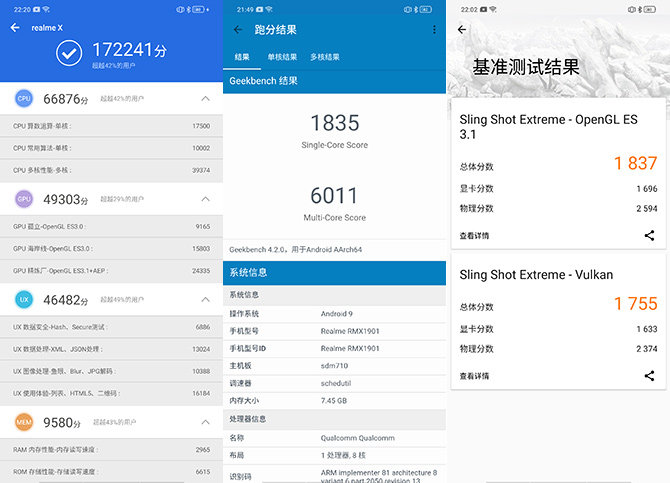Screen dimensions: 670x483
Task: Tap the checkmark badge beside 172241 score
Action: pyautogui.click(x=69, y=53)
